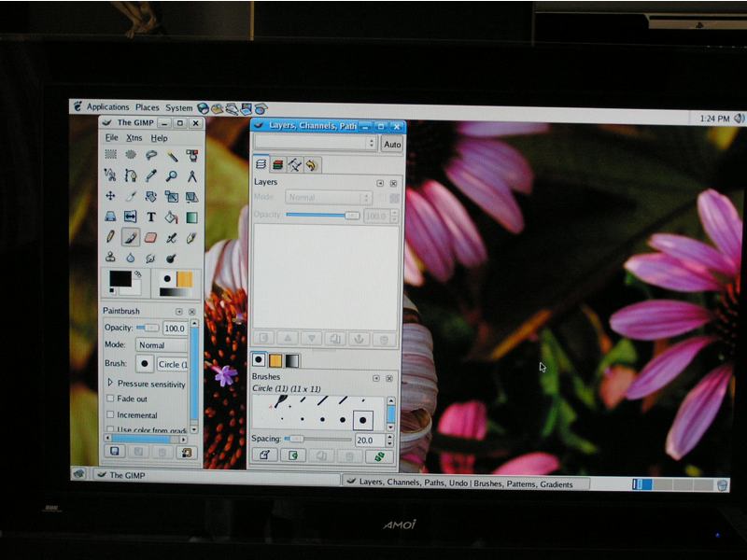Select the Convolve blur droplet tool
The width and height of the screenshot is (747, 560).
click(x=131, y=258)
